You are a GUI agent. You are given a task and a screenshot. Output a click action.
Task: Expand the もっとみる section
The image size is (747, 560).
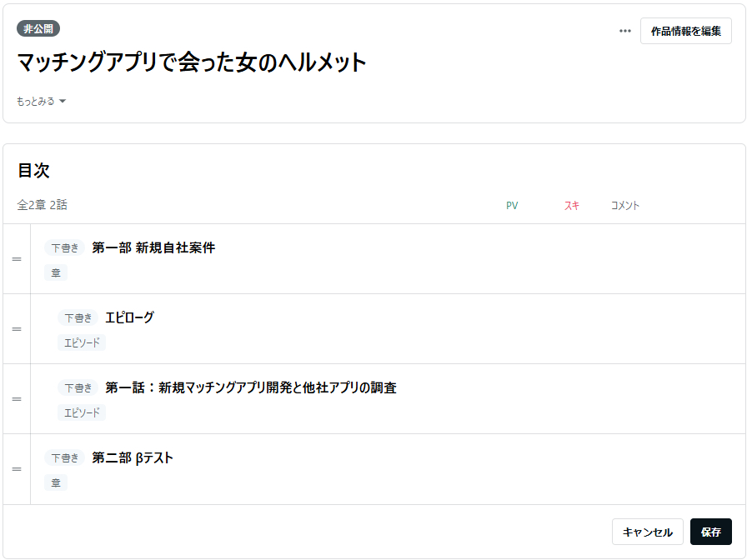point(41,102)
